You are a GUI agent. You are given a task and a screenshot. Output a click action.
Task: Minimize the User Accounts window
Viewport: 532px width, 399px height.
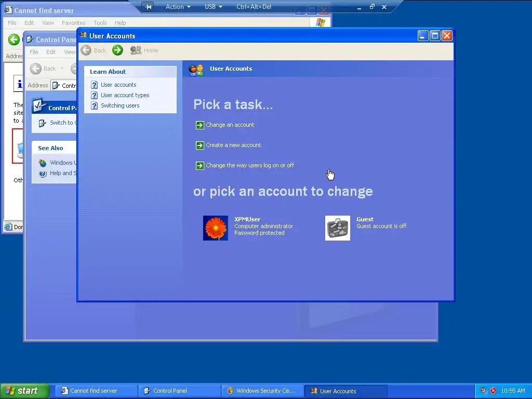(x=423, y=36)
